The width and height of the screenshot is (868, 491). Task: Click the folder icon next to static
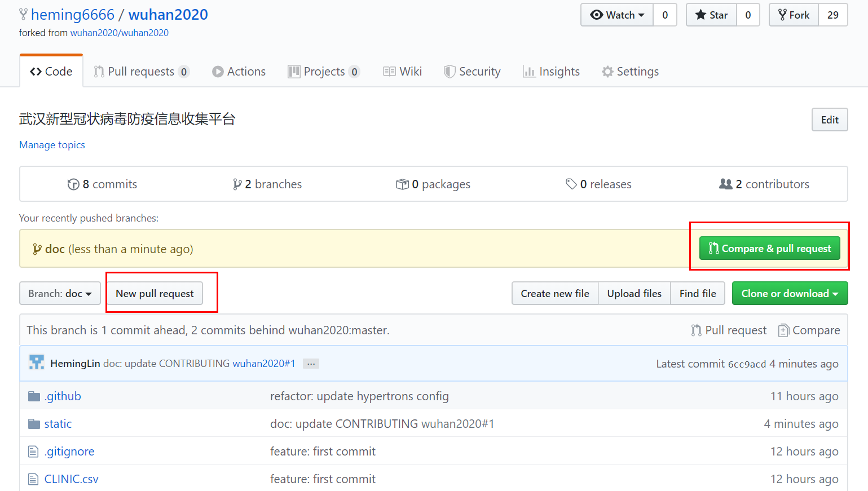click(34, 424)
